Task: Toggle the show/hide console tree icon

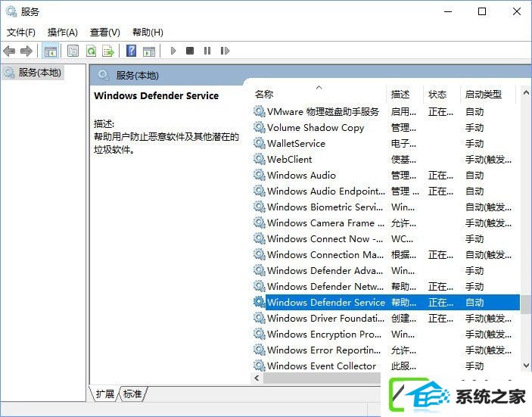Action: click(50, 51)
